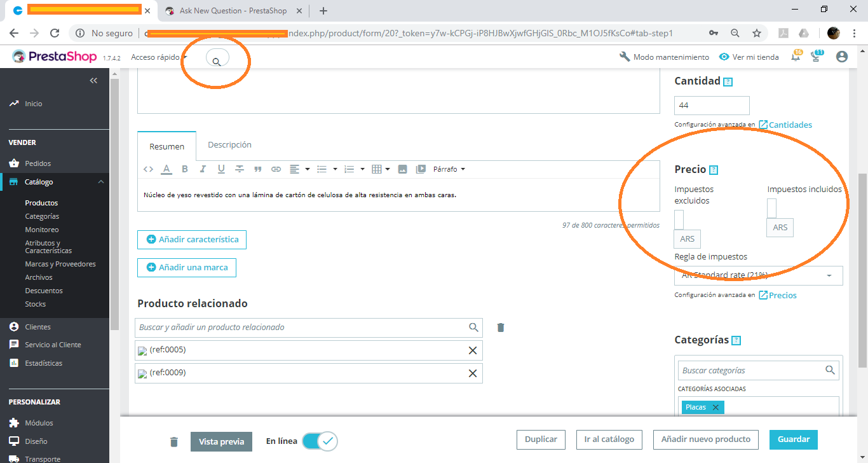Click search magnifier in top bar
868x463 pixels.
click(x=217, y=62)
